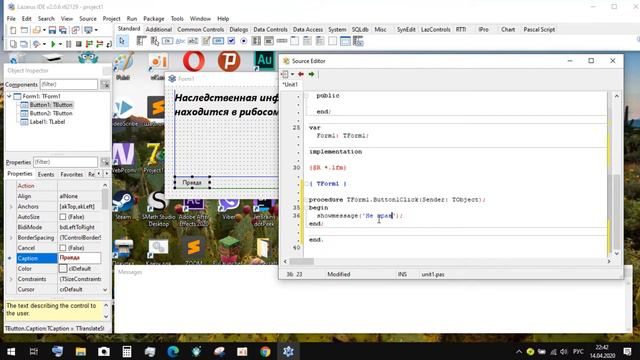Select Button2: TButton in component tree
Image resolution: width=640 pixels, height=360 pixels.
[x=51, y=113]
